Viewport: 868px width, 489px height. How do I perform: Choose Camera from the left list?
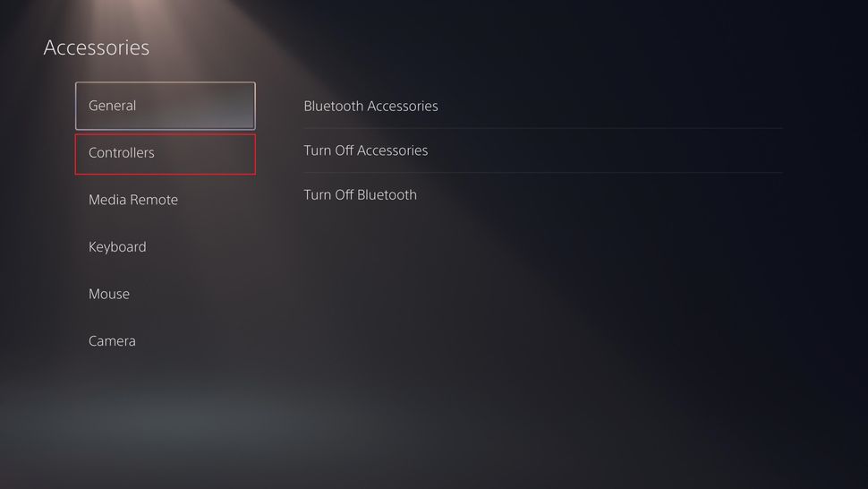tap(112, 341)
